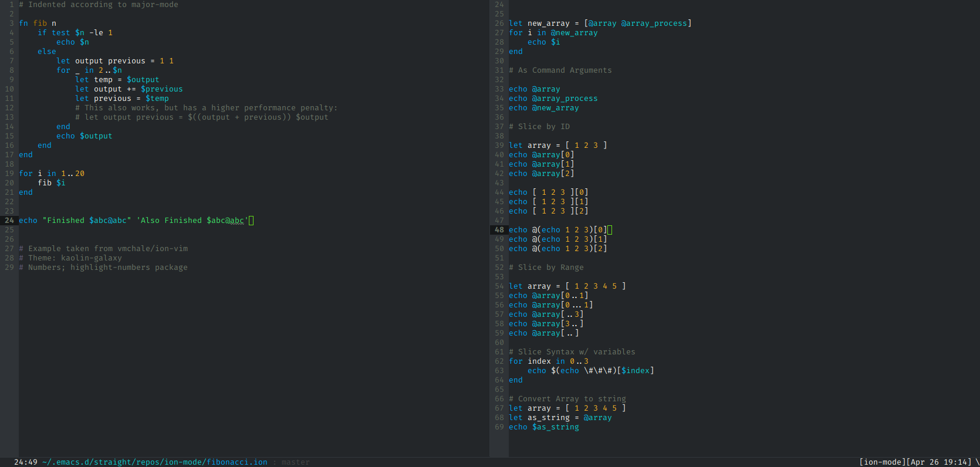
Task: Click the [ion-mode] major mode indicator
Action: pyautogui.click(x=883, y=462)
